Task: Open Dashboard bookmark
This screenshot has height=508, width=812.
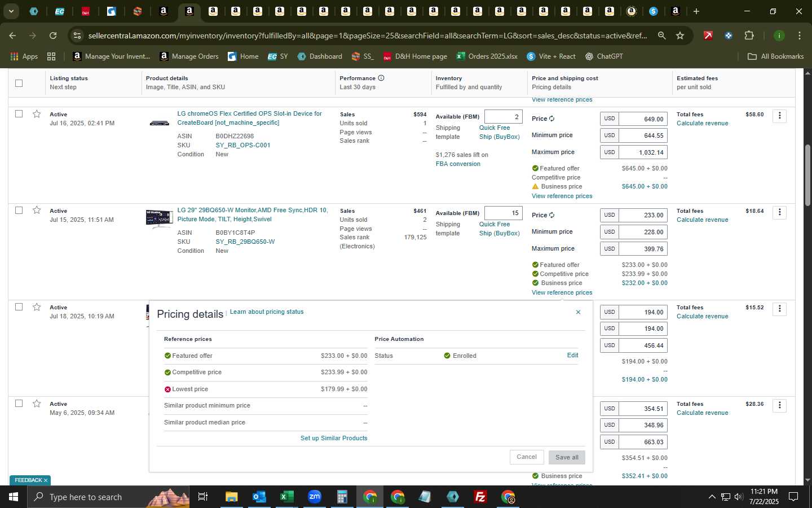Action: (320, 56)
